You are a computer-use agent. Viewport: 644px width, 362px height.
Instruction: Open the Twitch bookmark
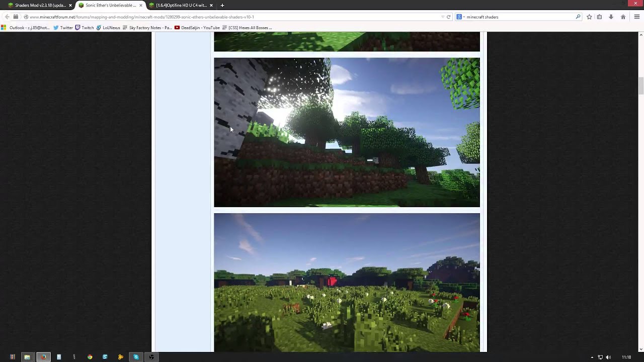[x=85, y=28]
